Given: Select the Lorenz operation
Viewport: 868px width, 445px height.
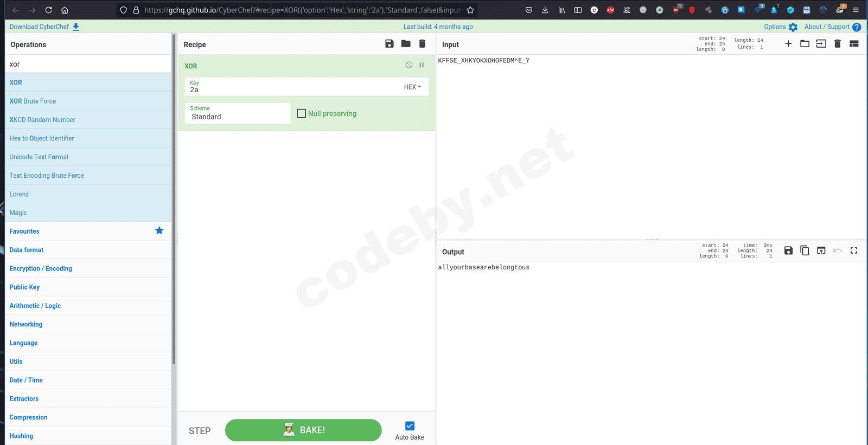Looking at the screenshot, I should pyautogui.click(x=88, y=194).
